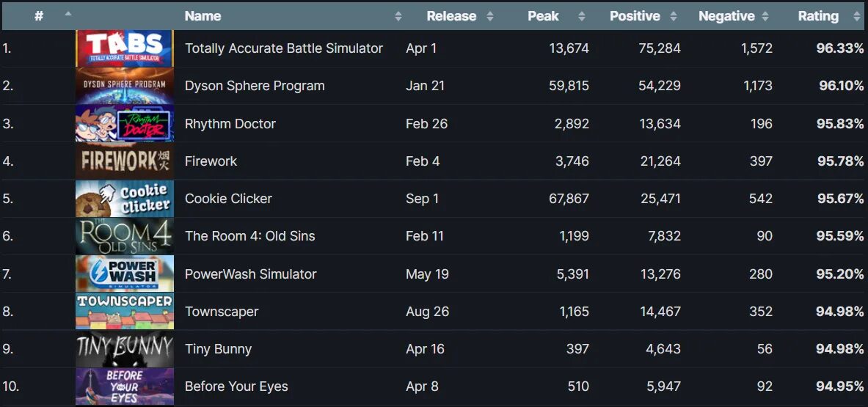Open the Dyson Sphere Program thumbnail image
The height and width of the screenshot is (407, 868).
[125, 86]
